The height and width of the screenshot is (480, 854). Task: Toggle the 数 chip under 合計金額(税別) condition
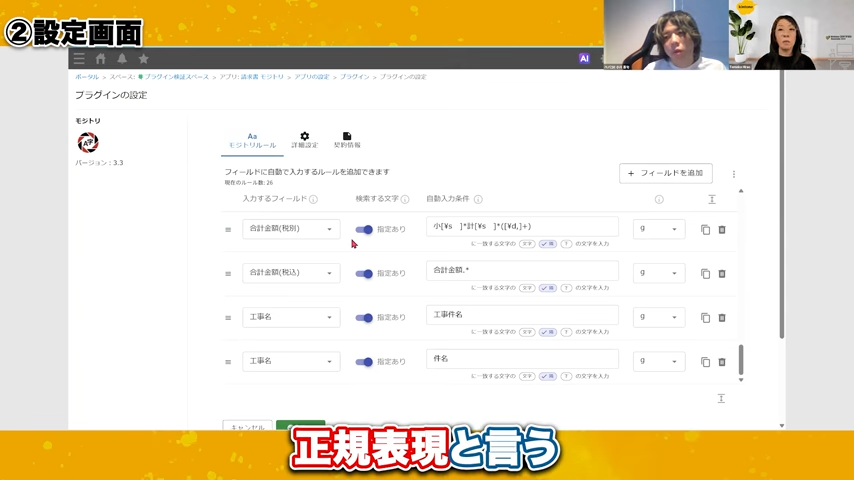coord(548,244)
